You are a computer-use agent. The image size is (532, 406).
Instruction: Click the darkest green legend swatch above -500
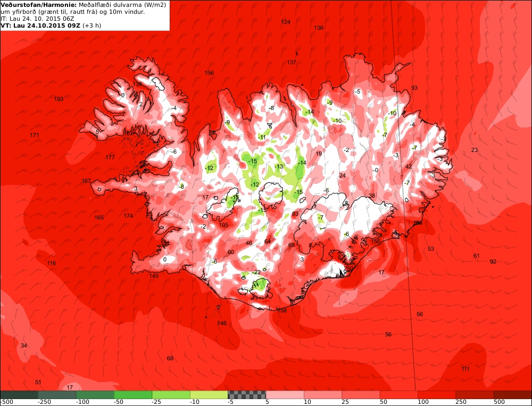pos(19,394)
